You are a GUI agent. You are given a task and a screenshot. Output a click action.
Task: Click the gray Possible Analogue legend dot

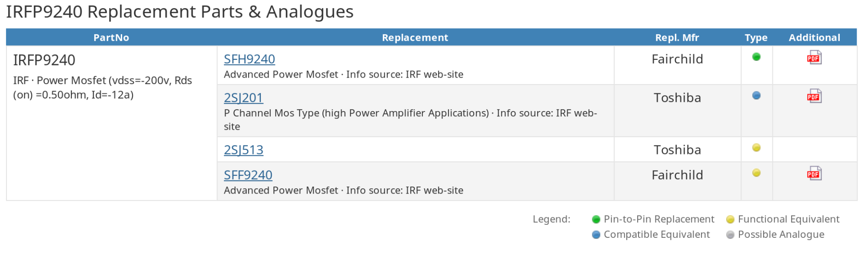point(730,235)
